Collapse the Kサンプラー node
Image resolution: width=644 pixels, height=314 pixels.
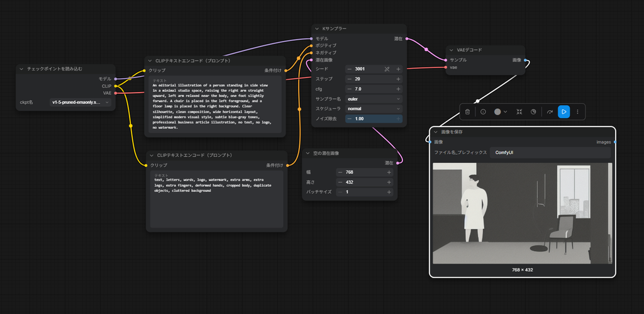(317, 29)
